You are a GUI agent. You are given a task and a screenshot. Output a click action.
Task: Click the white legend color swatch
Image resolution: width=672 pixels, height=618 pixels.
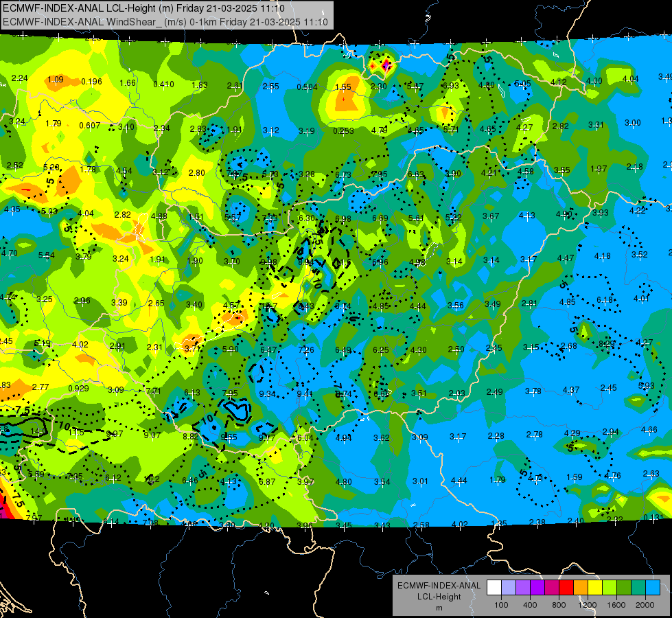(x=494, y=588)
